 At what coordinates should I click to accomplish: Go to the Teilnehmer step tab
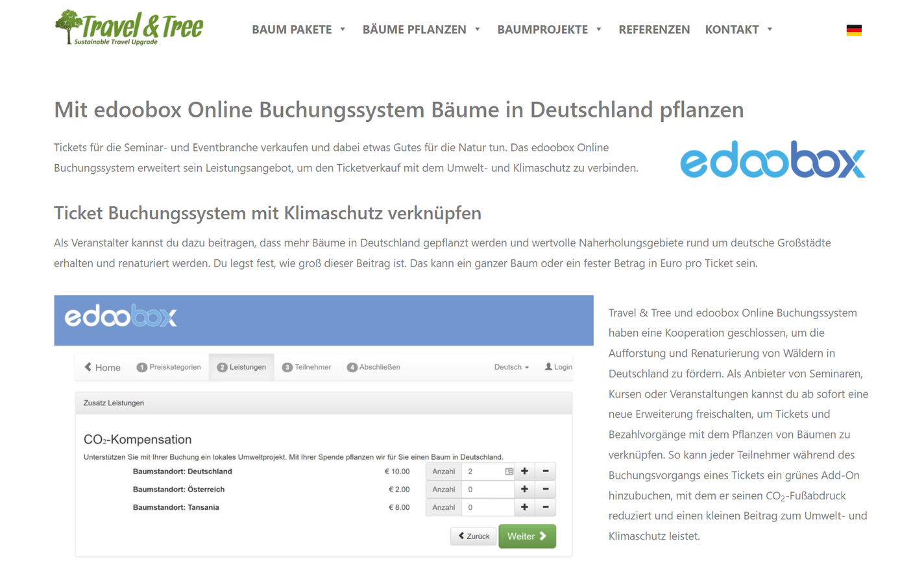pyautogui.click(x=306, y=367)
